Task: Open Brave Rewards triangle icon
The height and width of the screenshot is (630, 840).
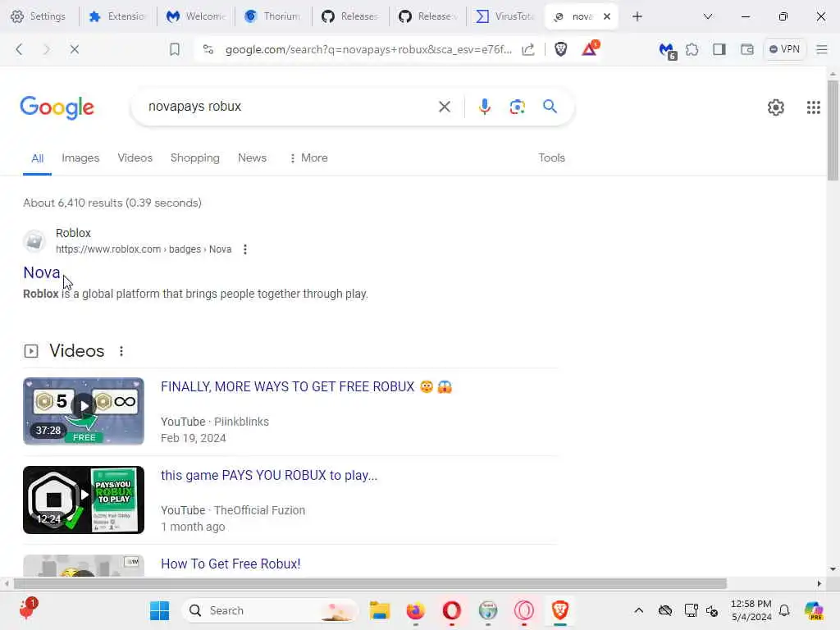Action: pos(589,48)
